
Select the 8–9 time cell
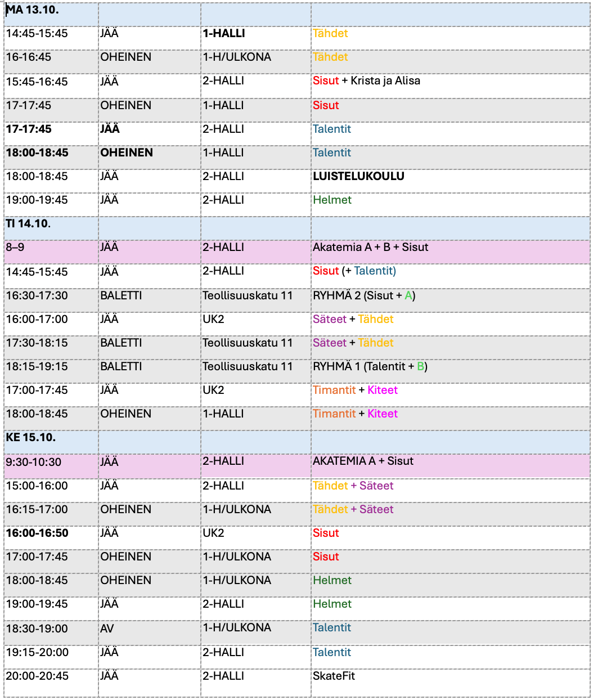pyautogui.click(x=15, y=248)
